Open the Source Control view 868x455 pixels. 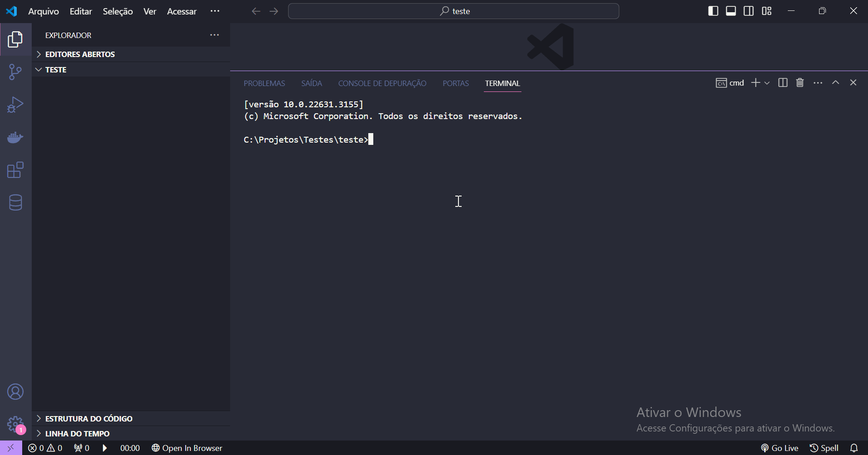pos(15,72)
